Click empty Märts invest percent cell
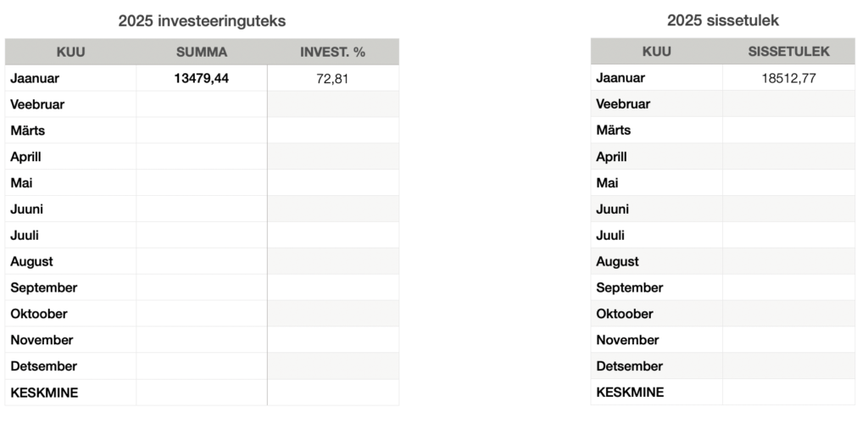Screen dimensions: 868x424 (x=332, y=131)
